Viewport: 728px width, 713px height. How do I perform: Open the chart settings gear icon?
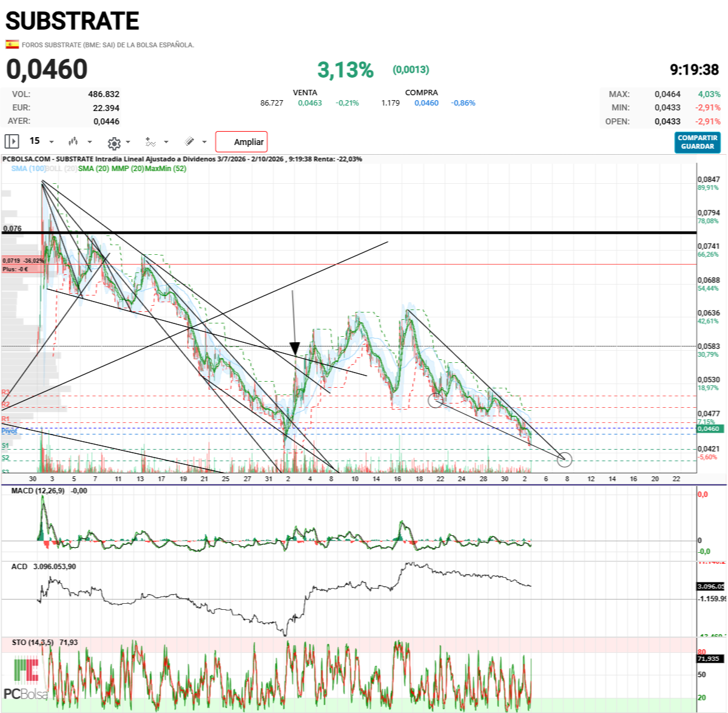tap(113, 143)
